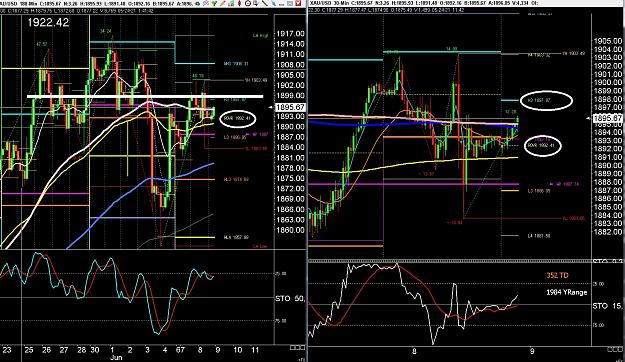Click the three small boxes under left chart axis
The width and height of the screenshot is (625, 362).
tap(297, 348)
